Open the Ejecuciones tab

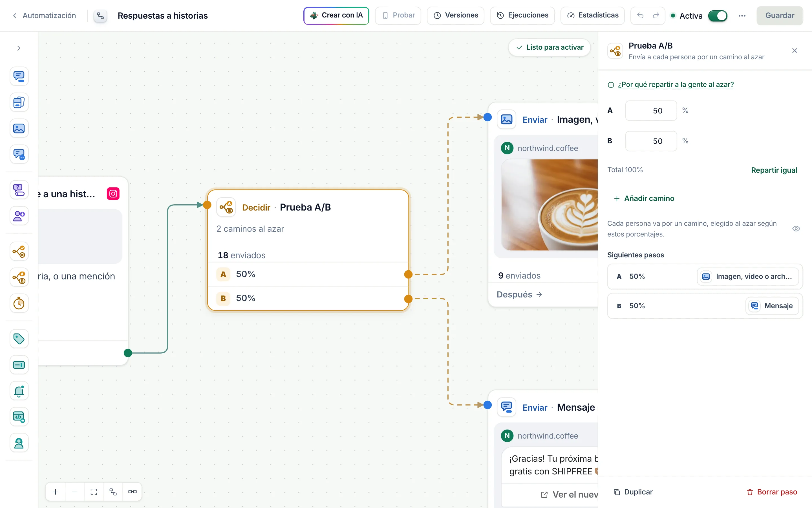point(522,16)
